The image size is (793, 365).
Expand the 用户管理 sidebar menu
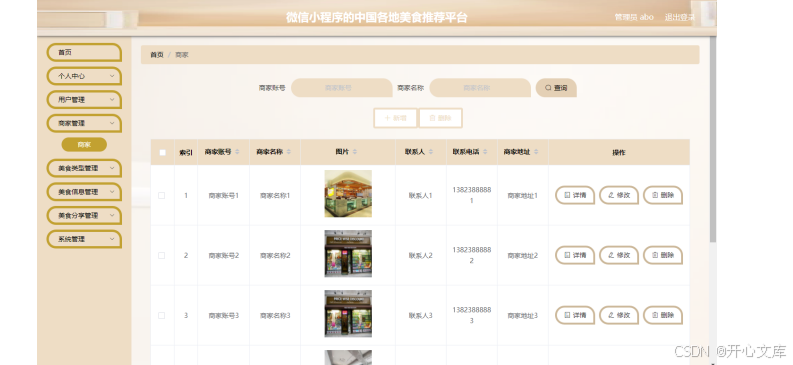84,100
